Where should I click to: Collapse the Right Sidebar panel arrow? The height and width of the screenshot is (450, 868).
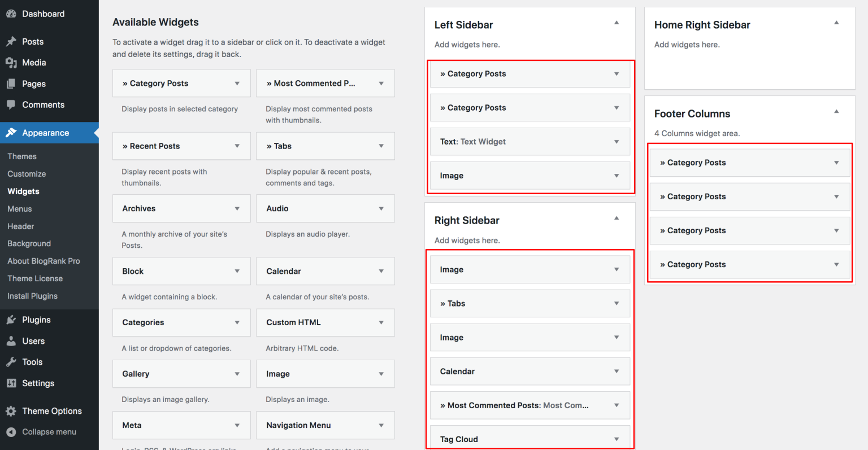[617, 218]
